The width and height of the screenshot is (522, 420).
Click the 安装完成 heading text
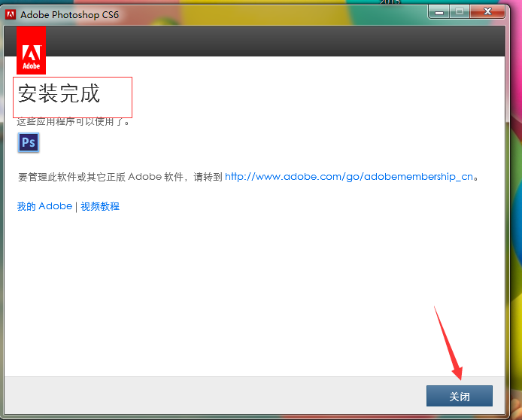(x=59, y=93)
